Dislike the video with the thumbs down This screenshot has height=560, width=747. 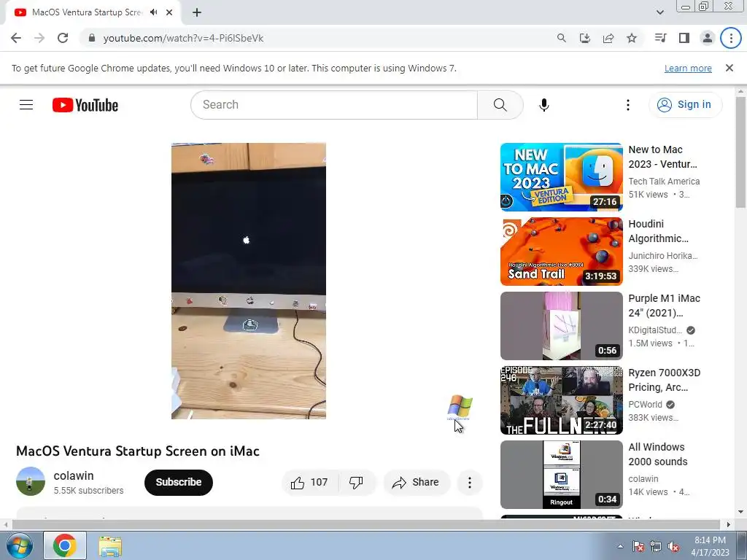(356, 483)
